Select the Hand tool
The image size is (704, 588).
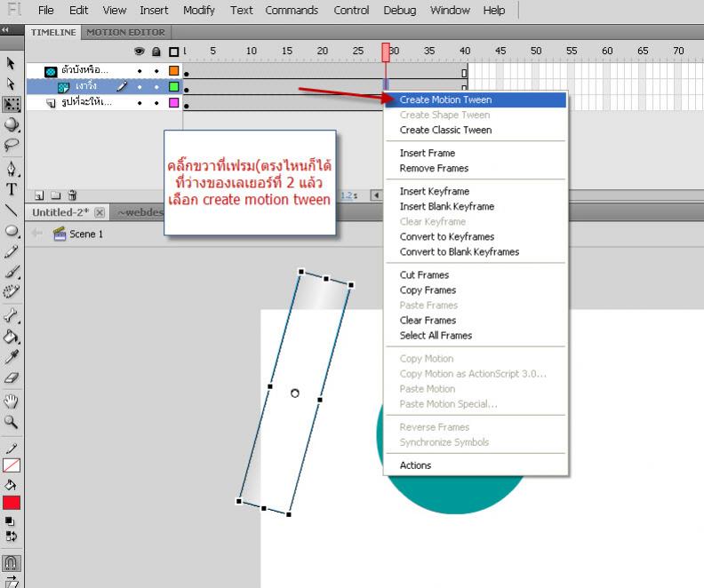[x=11, y=401]
